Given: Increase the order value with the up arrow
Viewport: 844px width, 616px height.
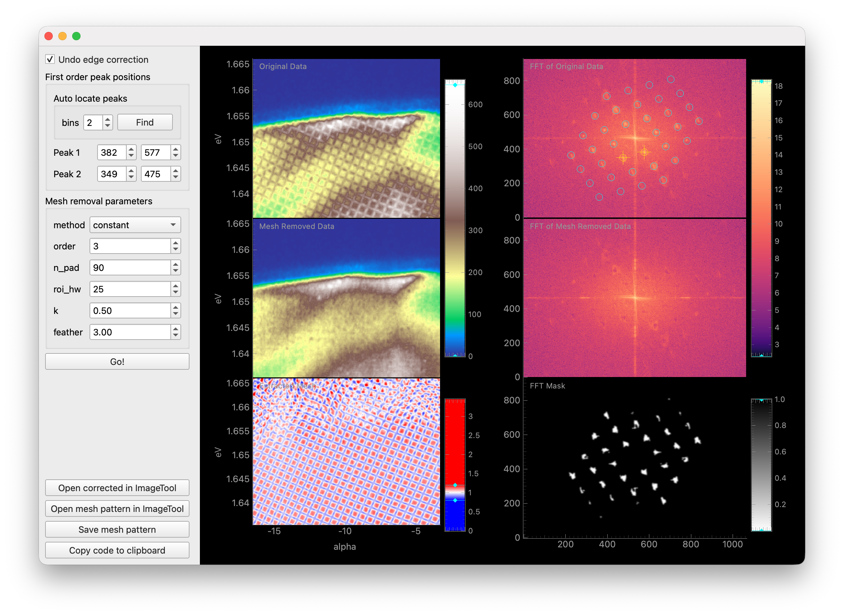Looking at the screenshot, I should point(176,243).
